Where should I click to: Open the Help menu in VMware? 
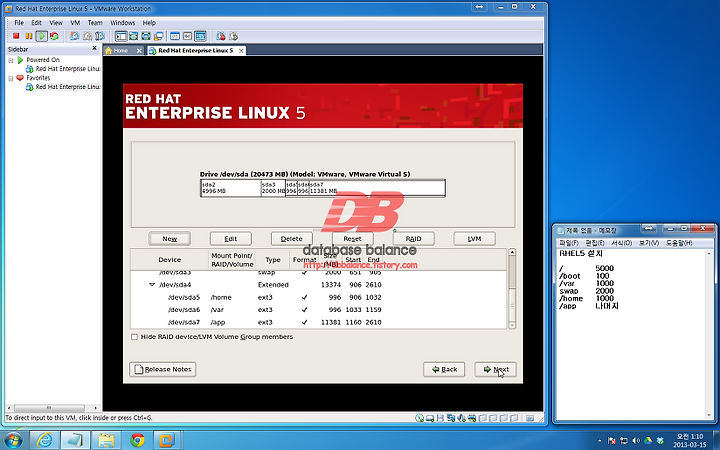(x=149, y=22)
